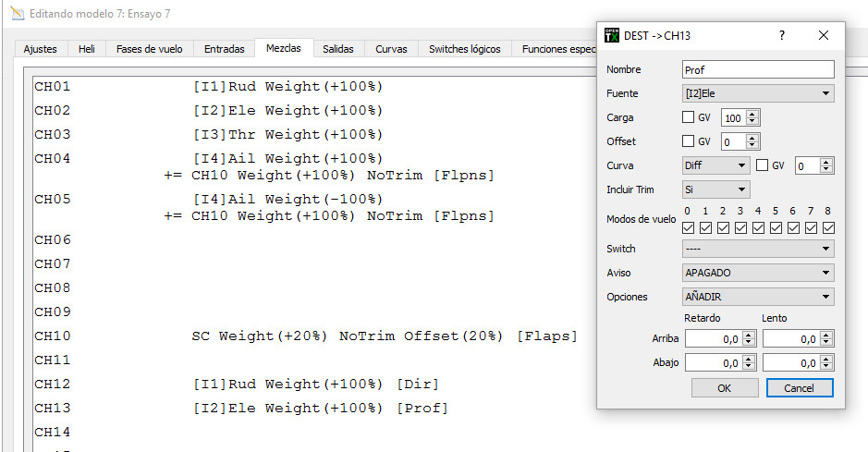This screenshot has height=452, width=868.
Task: Select the CH10 Flaps mix line
Action: click(x=384, y=336)
